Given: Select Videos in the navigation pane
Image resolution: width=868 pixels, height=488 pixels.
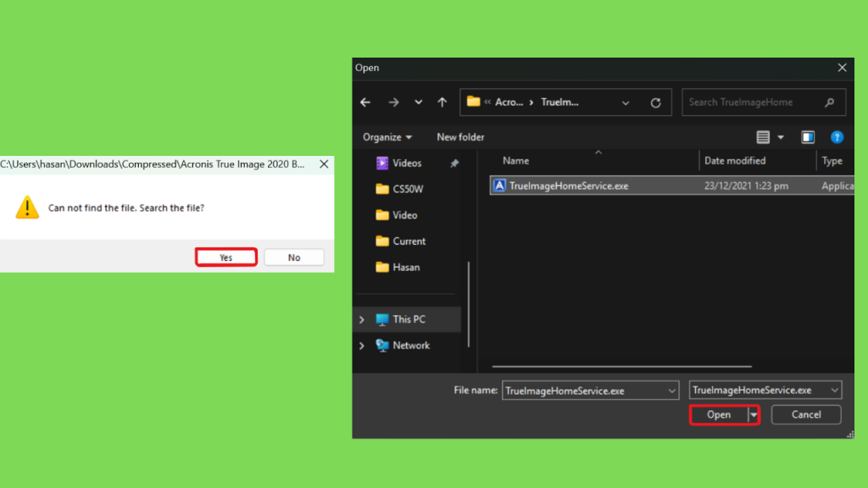Looking at the screenshot, I should pyautogui.click(x=407, y=164).
